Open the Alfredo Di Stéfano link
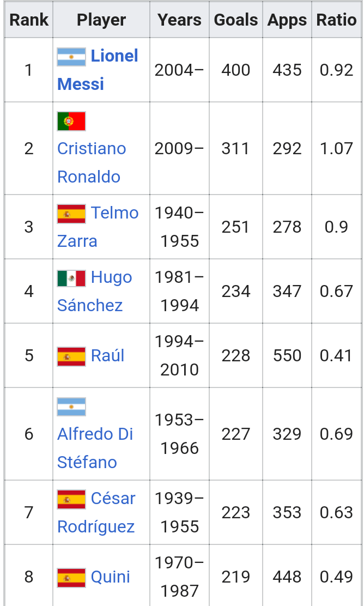Viewport: 364px width, 606px height. pos(95,448)
